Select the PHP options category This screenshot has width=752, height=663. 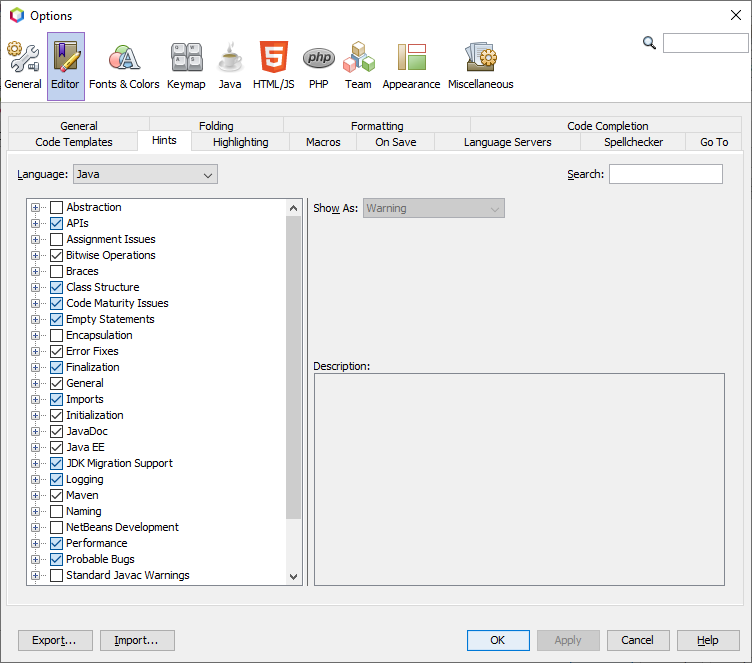pyautogui.click(x=318, y=66)
